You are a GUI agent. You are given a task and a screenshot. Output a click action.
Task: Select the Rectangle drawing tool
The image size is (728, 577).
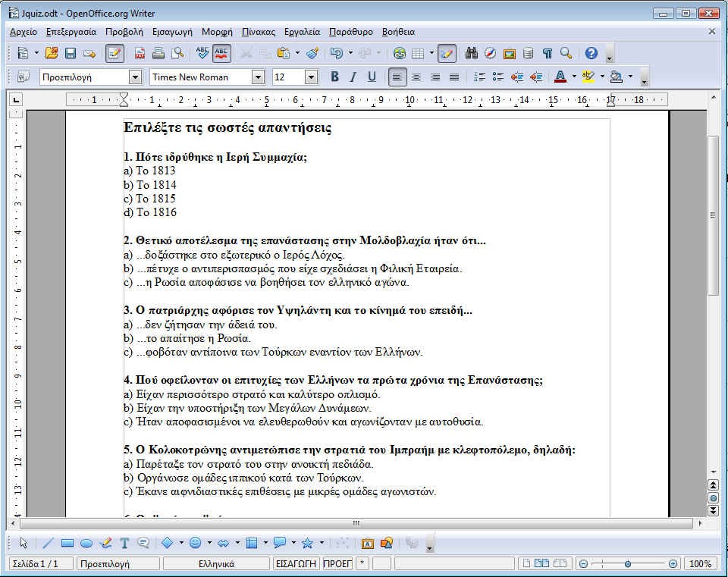pyautogui.click(x=67, y=543)
